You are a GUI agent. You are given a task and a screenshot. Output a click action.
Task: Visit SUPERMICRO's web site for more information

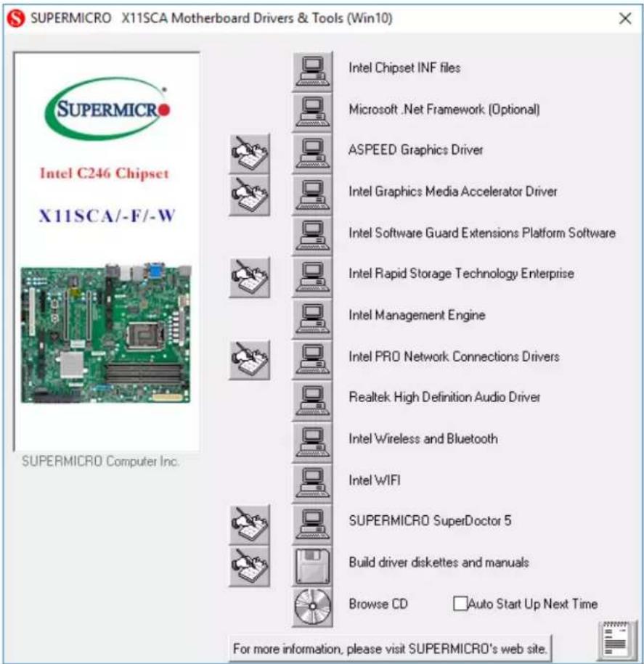pyautogui.click(x=390, y=648)
